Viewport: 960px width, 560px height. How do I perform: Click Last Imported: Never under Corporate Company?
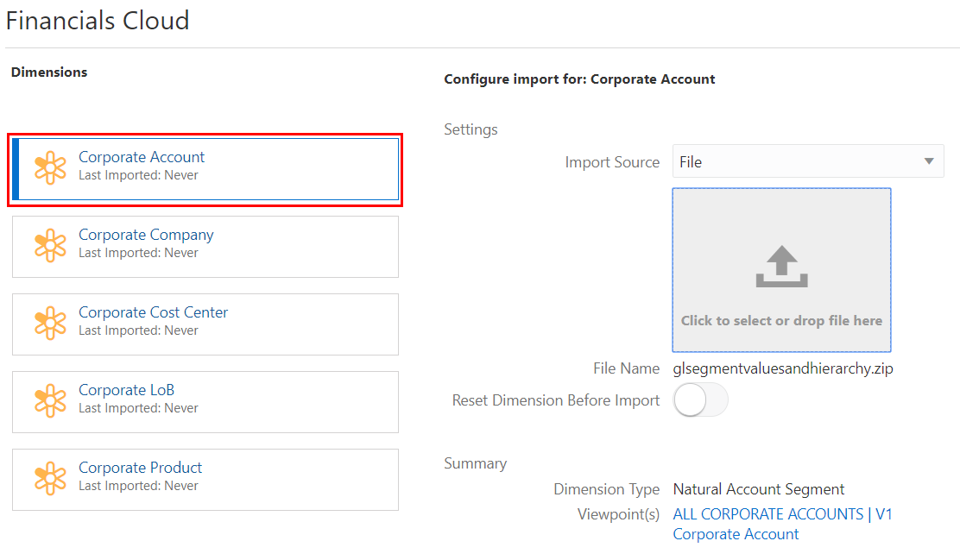click(138, 253)
